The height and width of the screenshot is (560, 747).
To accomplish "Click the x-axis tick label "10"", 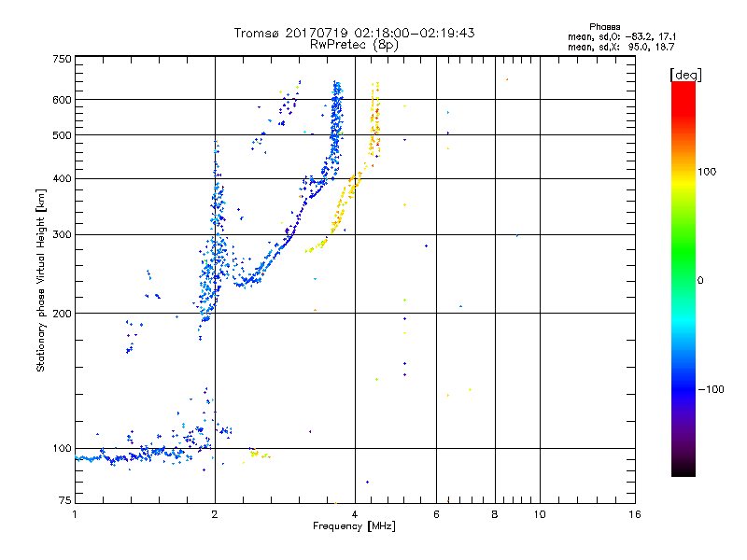I will [x=540, y=514].
